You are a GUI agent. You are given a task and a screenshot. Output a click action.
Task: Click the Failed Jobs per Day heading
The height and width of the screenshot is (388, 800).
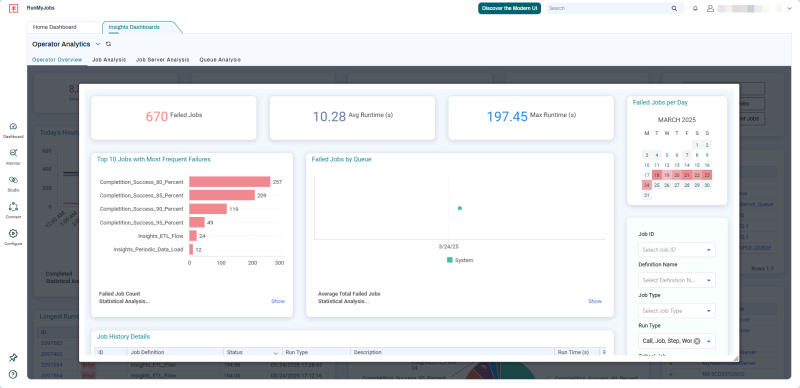[660, 103]
